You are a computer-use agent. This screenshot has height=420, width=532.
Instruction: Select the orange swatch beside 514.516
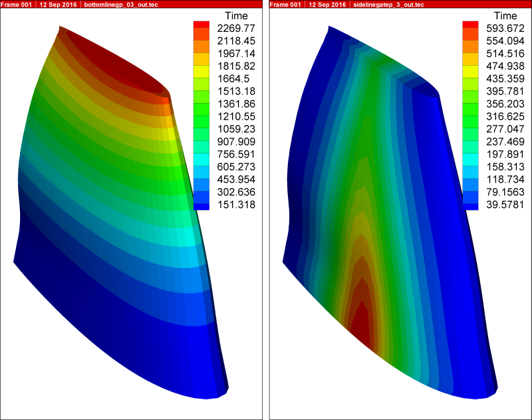pos(470,53)
